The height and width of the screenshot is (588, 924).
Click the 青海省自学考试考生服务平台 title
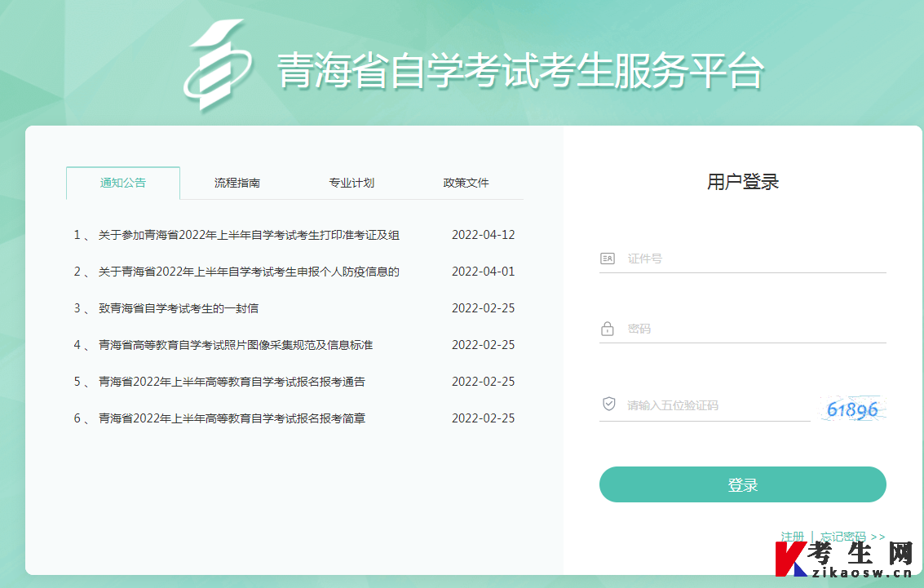pos(521,71)
